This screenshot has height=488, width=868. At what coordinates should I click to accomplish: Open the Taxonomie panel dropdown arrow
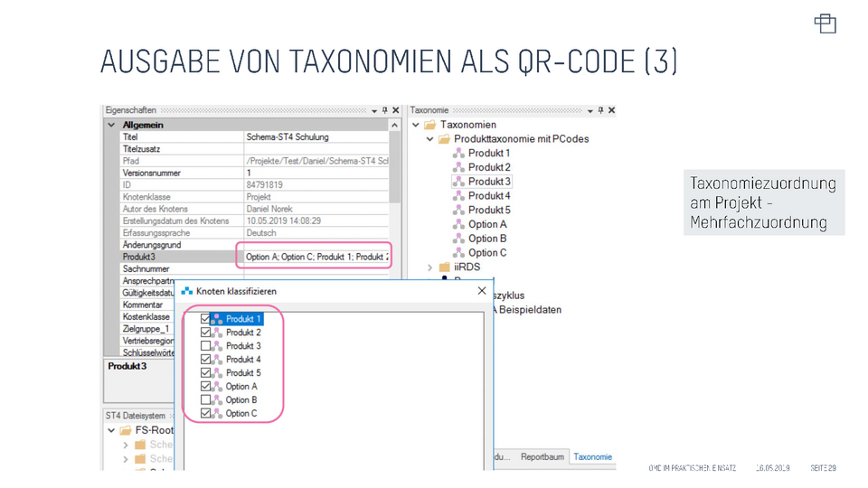click(x=590, y=110)
